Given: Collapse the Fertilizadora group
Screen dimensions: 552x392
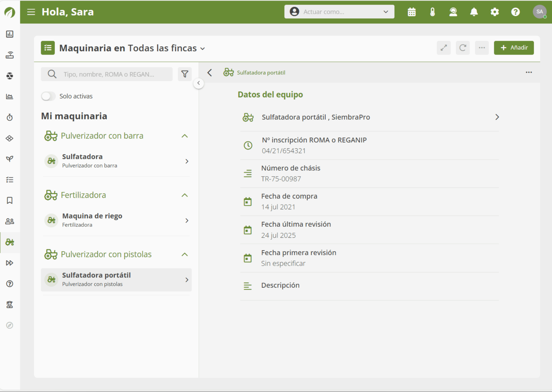Looking at the screenshot, I should coord(185,195).
